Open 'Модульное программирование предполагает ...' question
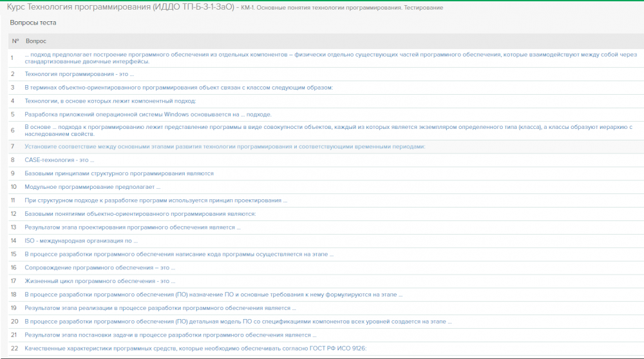 [92, 187]
